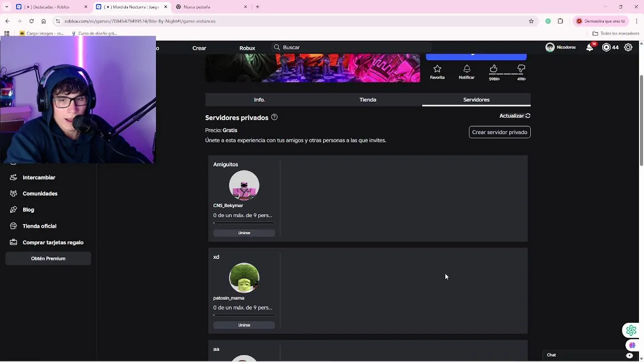Click the Amiguitos server occupancy bar
Screen dimensions: 644x362
[x=244, y=223]
